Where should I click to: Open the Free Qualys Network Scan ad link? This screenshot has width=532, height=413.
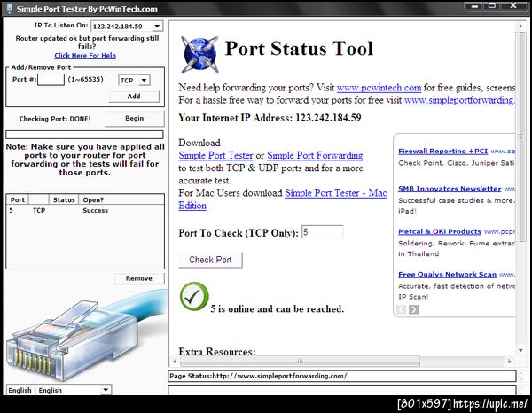coord(447,275)
